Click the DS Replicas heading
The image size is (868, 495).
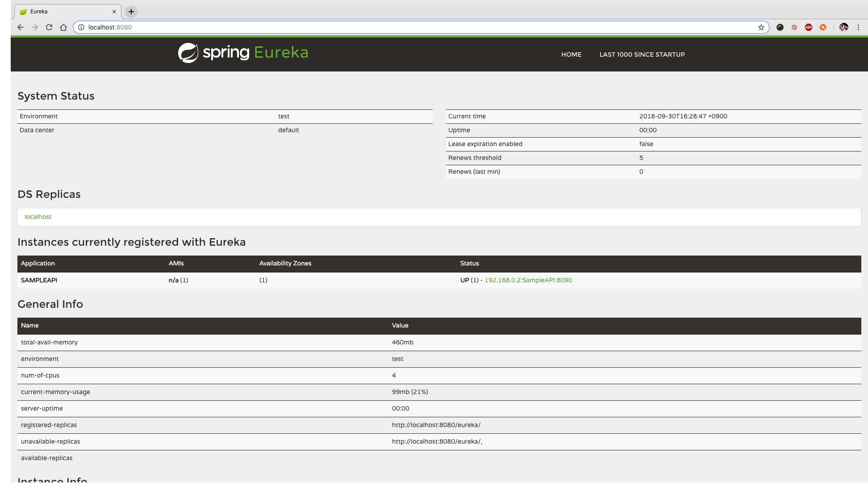(49, 194)
